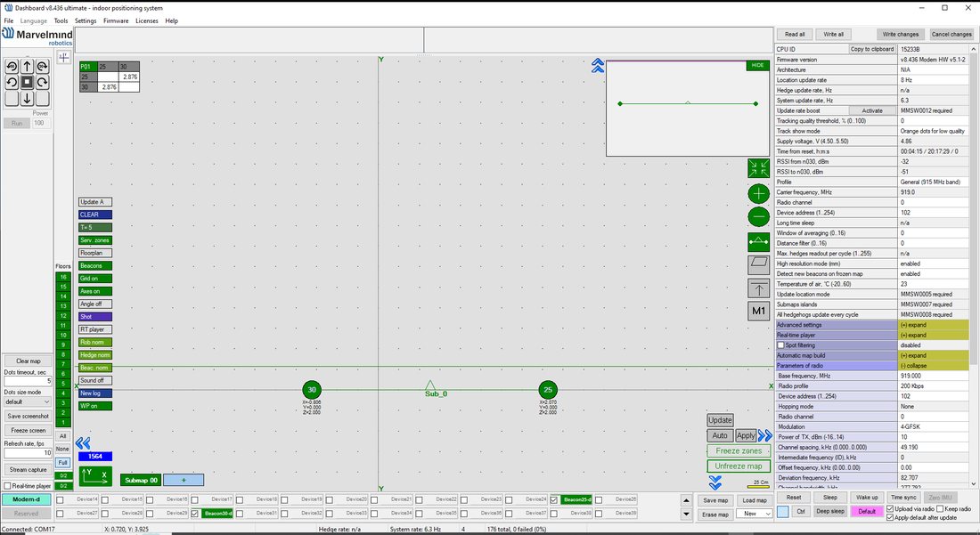Open the File menu
Image resolution: width=980 pixels, height=535 pixels.
coord(9,20)
